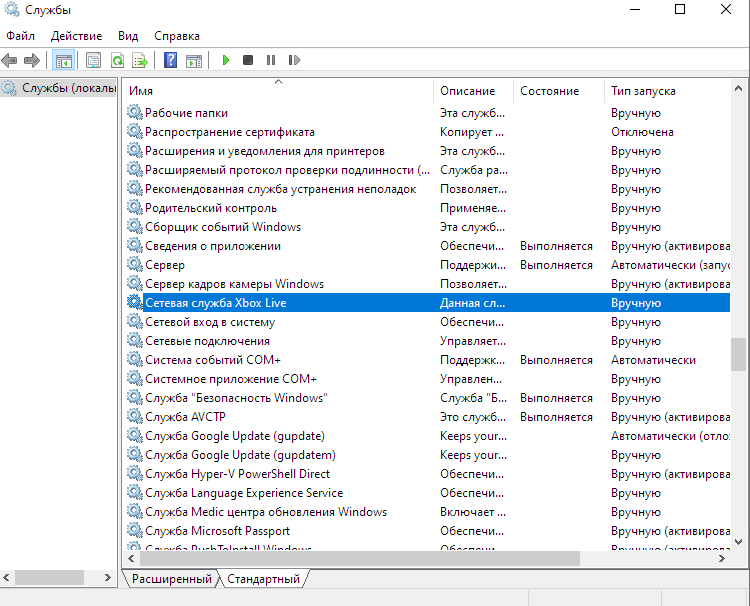The image size is (750, 606).
Task: Click gear icon of Служба Microsoft Passport
Action: click(135, 530)
